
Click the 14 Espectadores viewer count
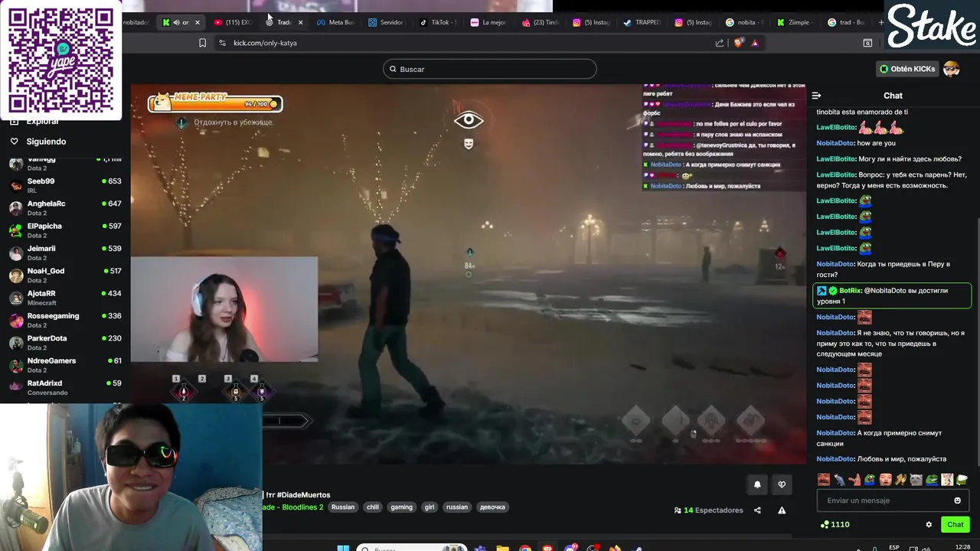(708, 510)
